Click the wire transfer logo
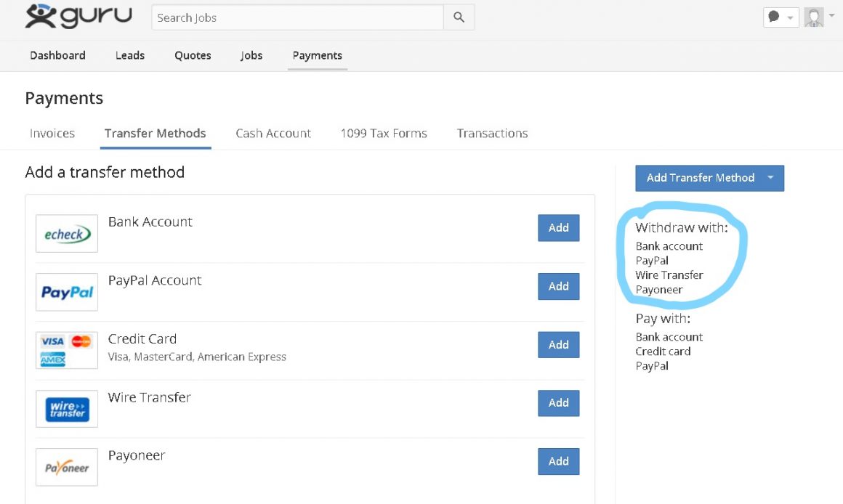 pyautogui.click(x=67, y=409)
